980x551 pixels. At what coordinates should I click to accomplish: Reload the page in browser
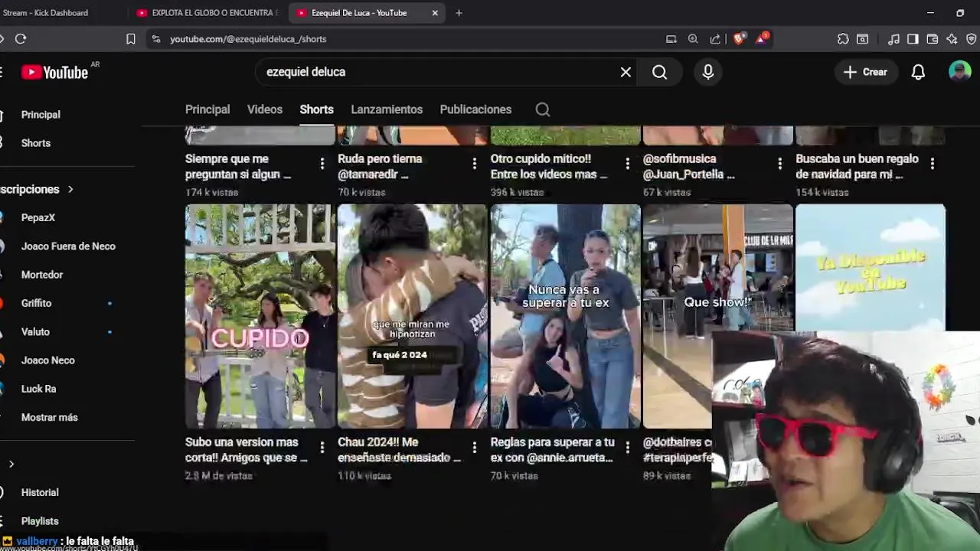point(21,39)
